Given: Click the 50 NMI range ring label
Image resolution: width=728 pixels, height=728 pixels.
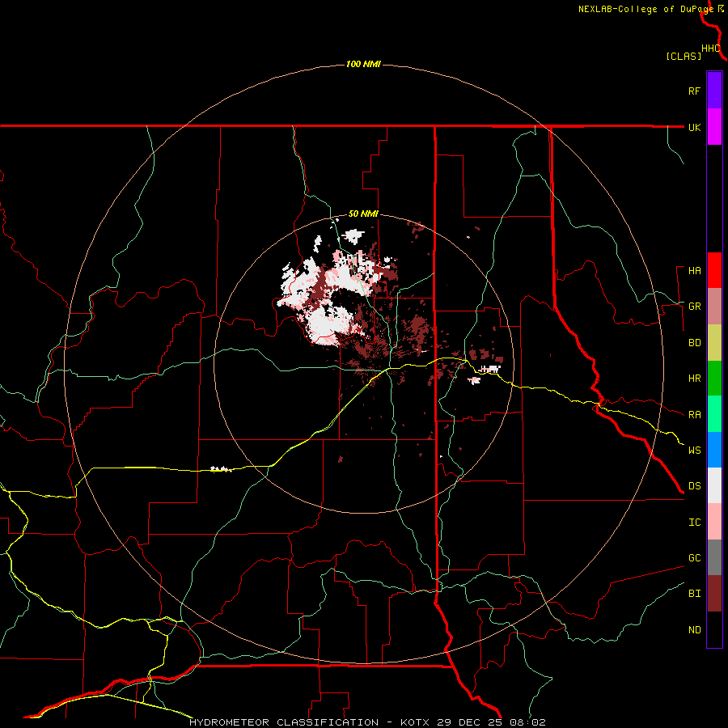Looking at the screenshot, I should click(363, 214).
